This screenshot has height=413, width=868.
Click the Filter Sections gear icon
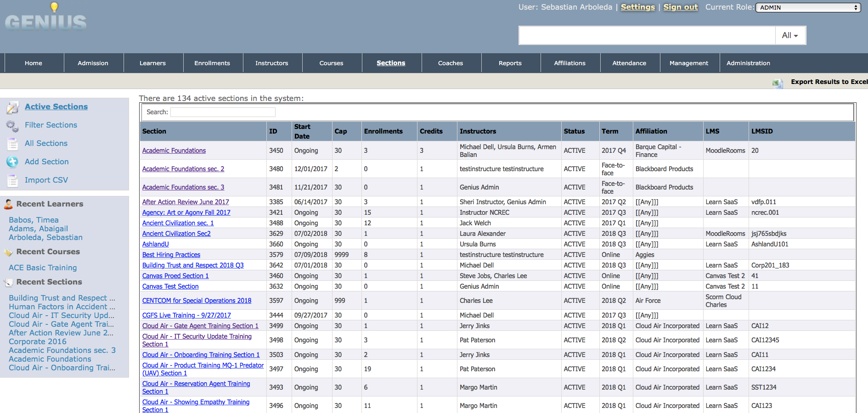pyautogui.click(x=12, y=125)
